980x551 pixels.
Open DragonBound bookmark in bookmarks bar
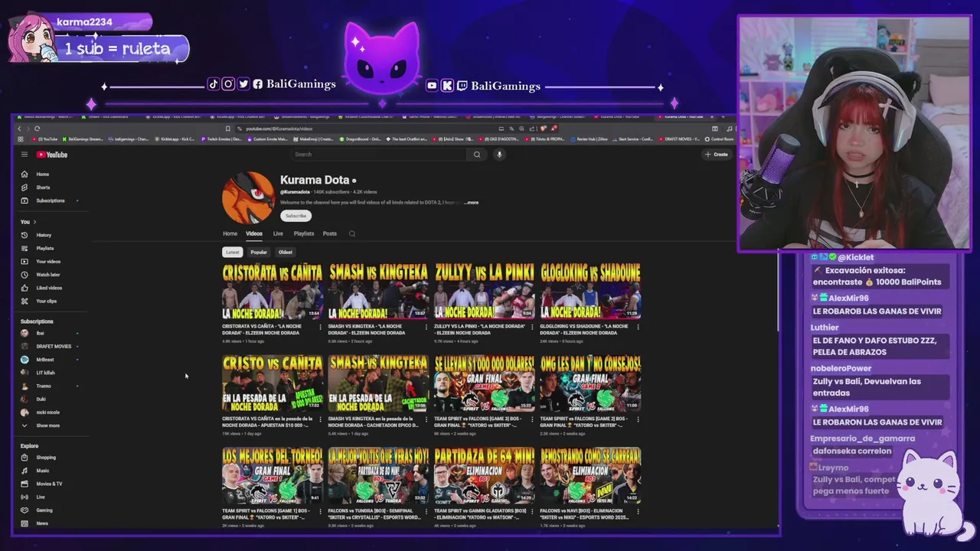point(359,139)
